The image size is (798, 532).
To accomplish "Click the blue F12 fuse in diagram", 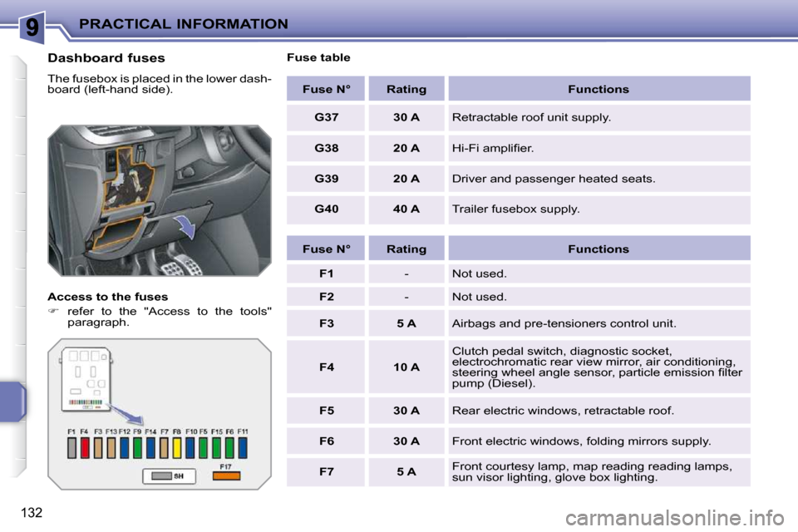I will click(124, 448).
